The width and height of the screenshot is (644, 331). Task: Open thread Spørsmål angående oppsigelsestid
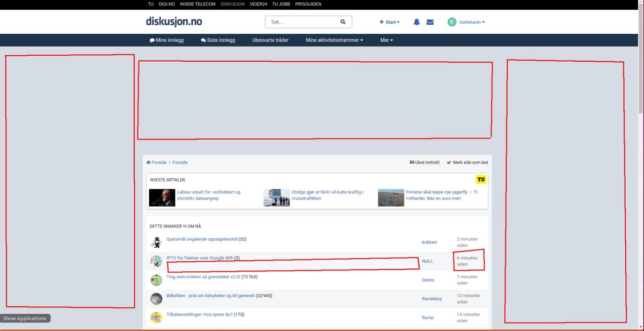202,239
